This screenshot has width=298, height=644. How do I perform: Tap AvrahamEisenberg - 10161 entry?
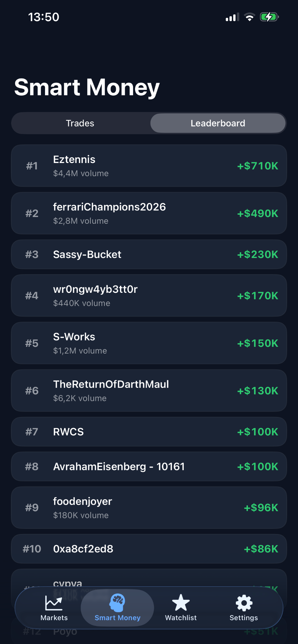pos(149,467)
